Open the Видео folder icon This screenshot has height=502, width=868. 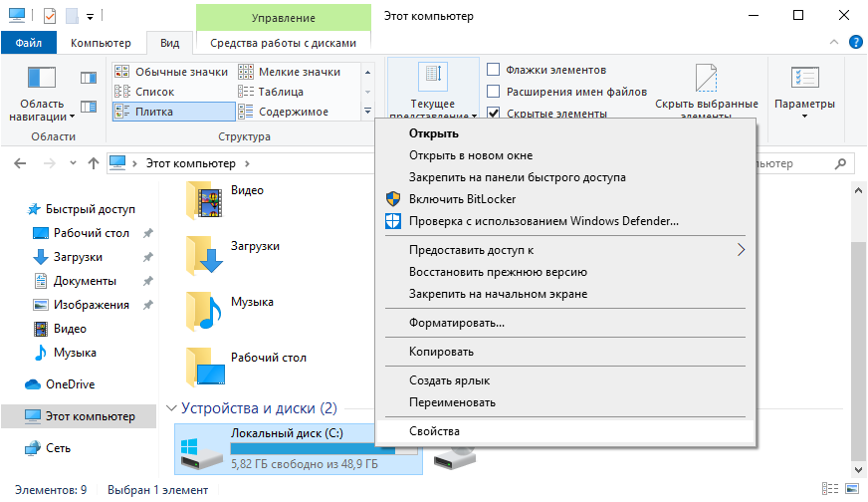(x=206, y=201)
